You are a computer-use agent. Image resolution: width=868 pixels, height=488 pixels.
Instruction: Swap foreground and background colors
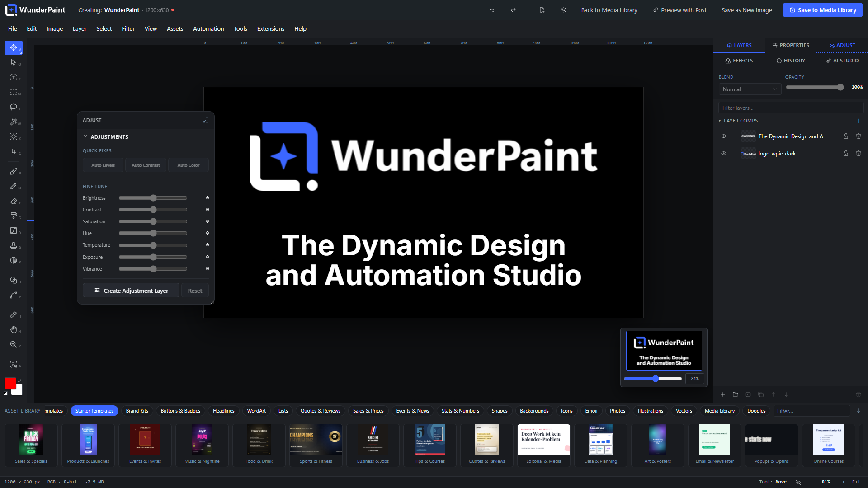pos(20,380)
